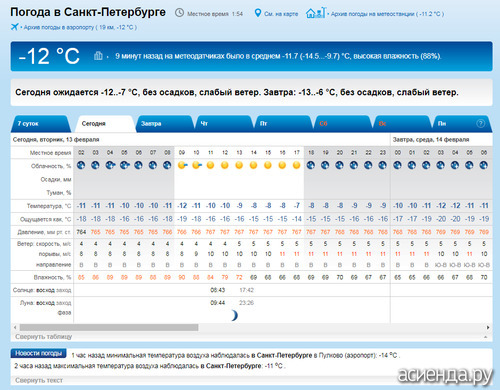This screenshot has width=500, height=390.
Task: Open the Вс forecast tab
Action: tap(401, 124)
